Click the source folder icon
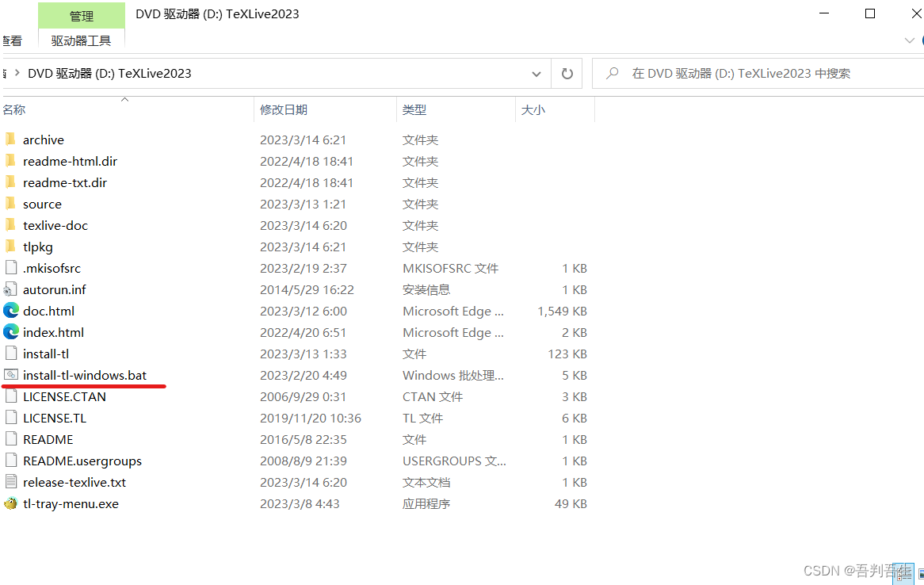This screenshot has width=924, height=585. click(10, 204)
